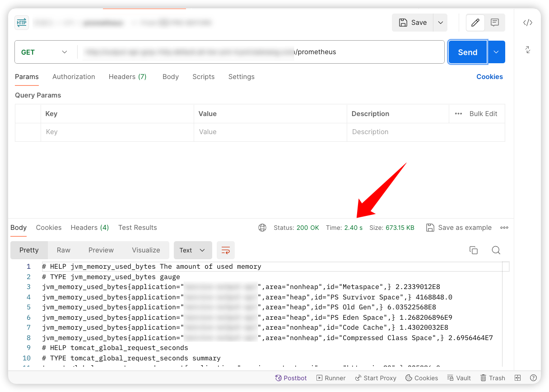Click the Status 200 OK text
The height and width of the screenshot is (392, 549).
pyautogui.click(x=296, y=228)
